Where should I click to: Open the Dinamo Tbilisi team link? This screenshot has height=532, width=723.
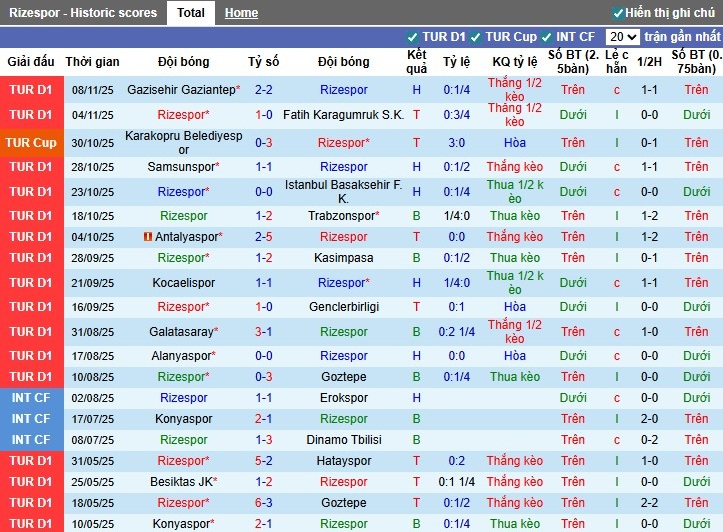pos(343,440)
